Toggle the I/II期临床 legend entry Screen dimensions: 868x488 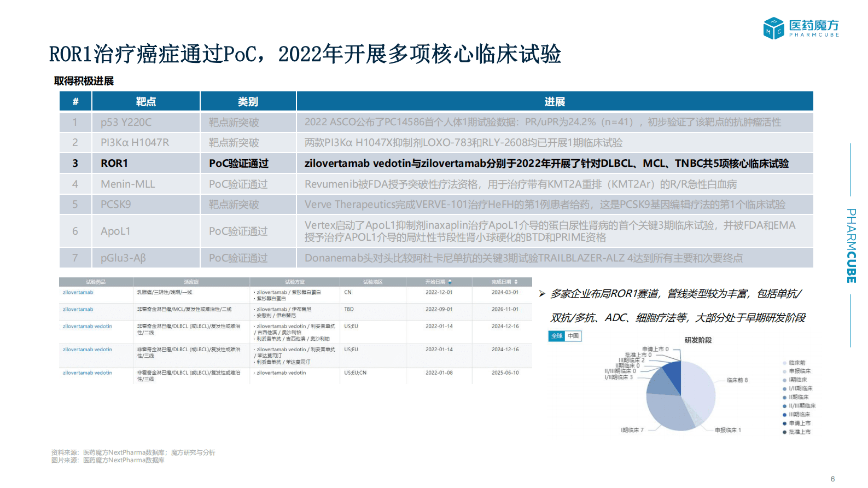pos(798,388)
